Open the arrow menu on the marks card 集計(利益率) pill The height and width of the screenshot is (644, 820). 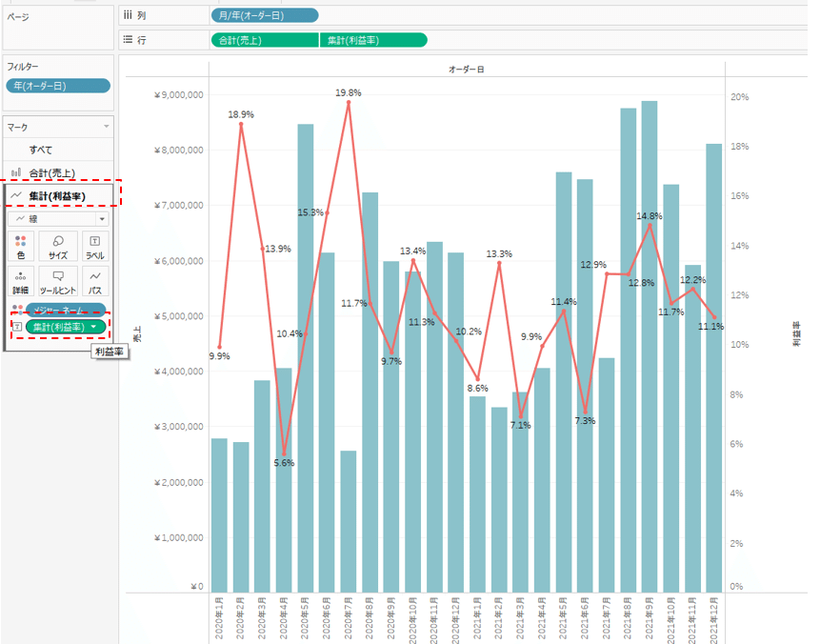tap(94, 327)
